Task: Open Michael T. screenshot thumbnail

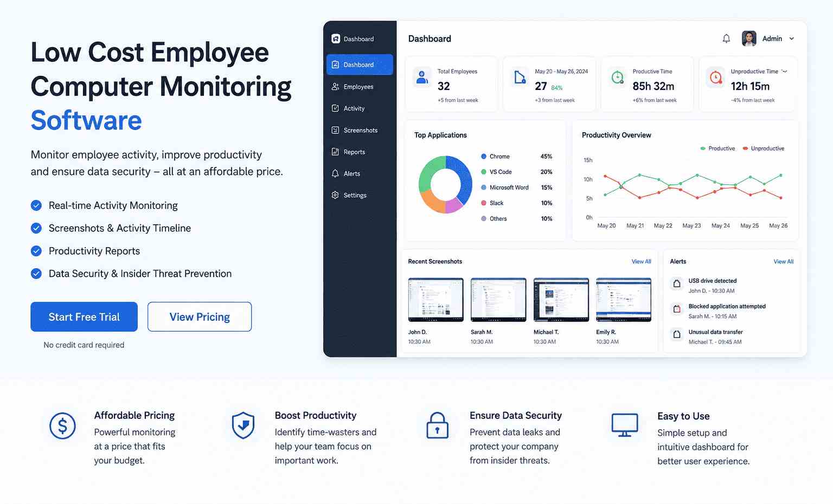Action: click(561, 300)
